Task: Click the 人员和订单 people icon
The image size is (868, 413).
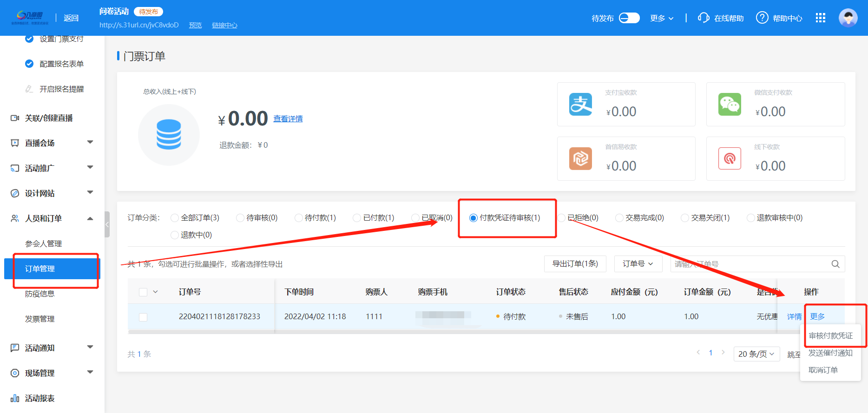Action: point(15,218)
